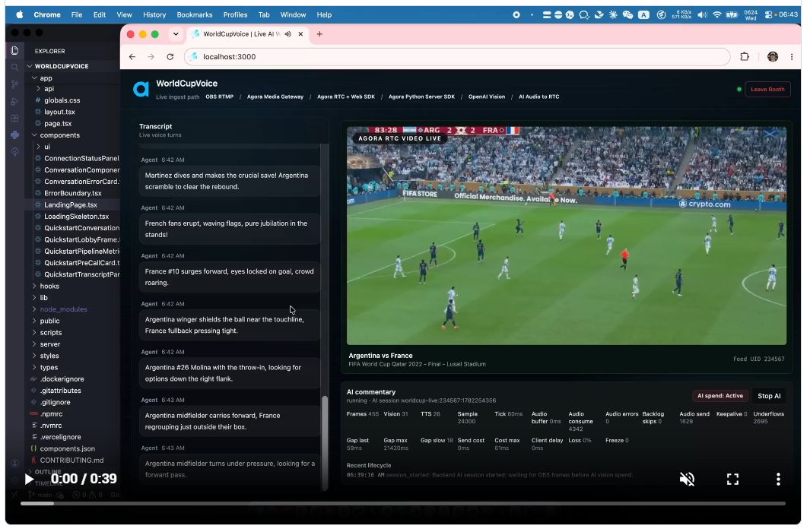Click the AI spend: Active badge
Image resolution: width=810 pixels, height=532 pixels.
tap(719, 396)
